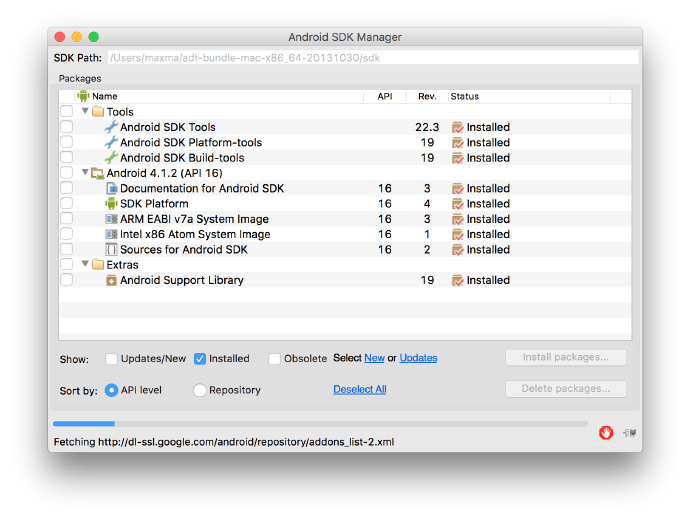Click Installed status icon for Platform-tools row

pos(458,143)
